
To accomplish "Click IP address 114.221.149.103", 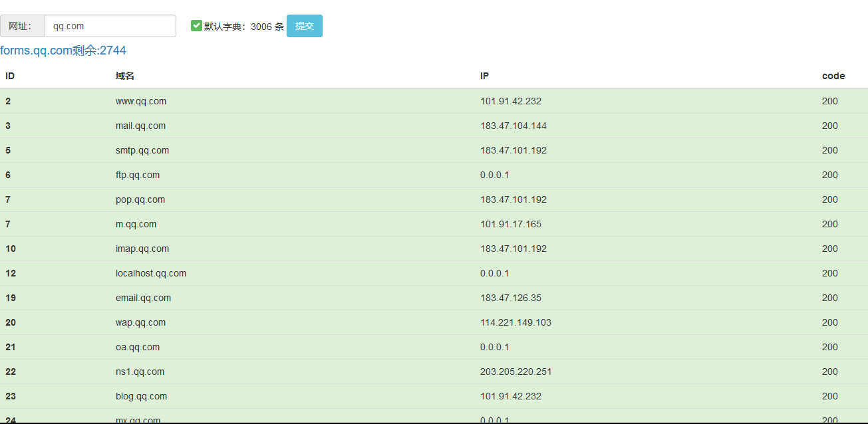I will (x=515, y=322).
